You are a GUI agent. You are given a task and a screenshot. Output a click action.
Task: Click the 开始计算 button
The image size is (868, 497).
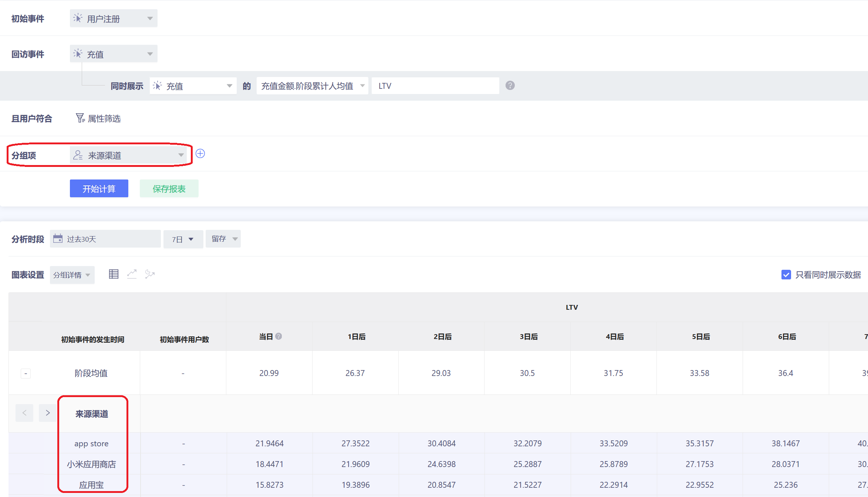pyautogui.click(x=99, y=189)
